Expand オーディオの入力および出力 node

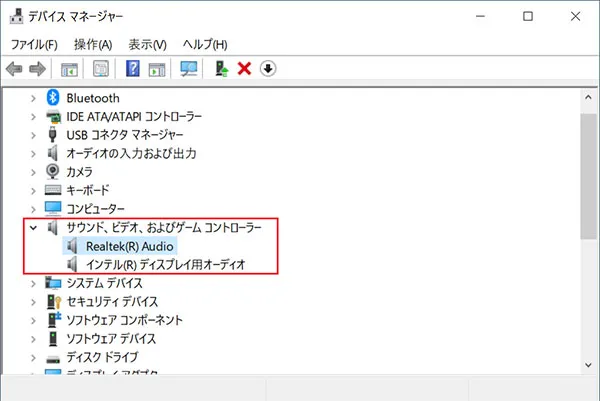click(x=33, y=154)
